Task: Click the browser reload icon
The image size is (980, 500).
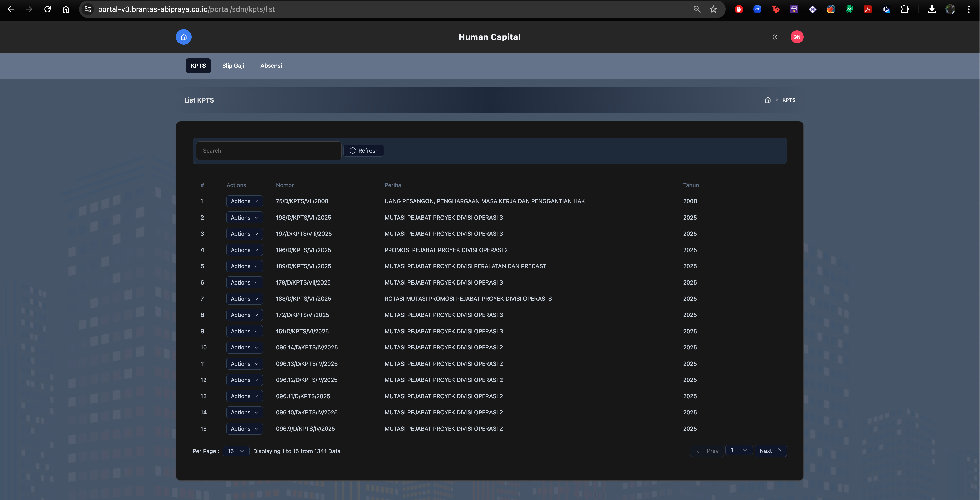Action: coord(47,9)
